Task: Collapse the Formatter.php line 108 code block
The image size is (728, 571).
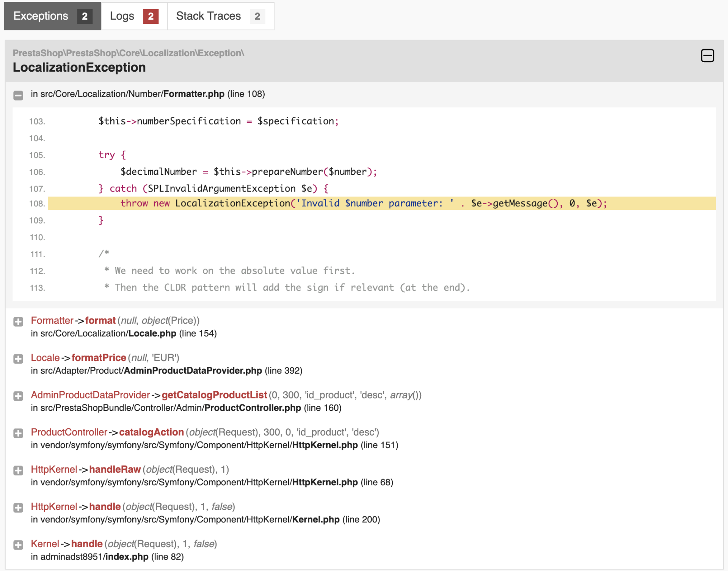Action: click(18, 95)
